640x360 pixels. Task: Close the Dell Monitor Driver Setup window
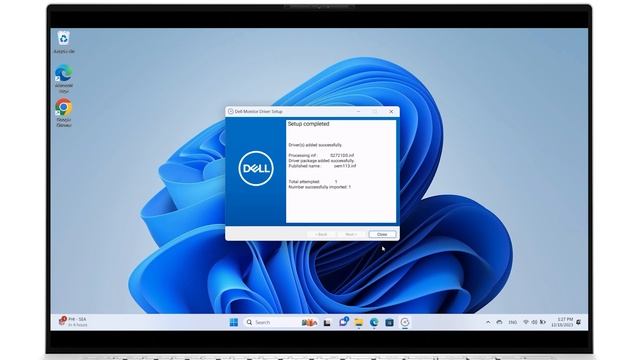click(x=391, y=111)
